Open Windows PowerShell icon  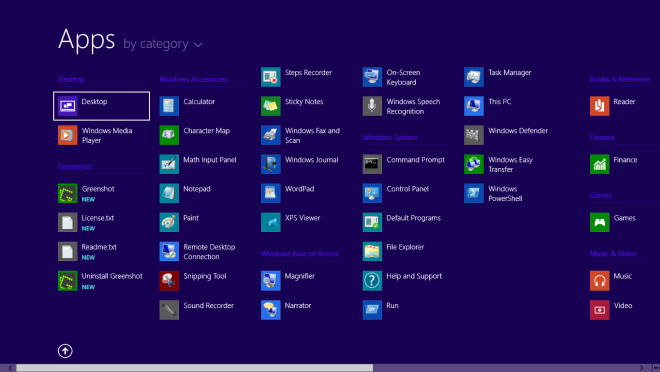point(474,193)
